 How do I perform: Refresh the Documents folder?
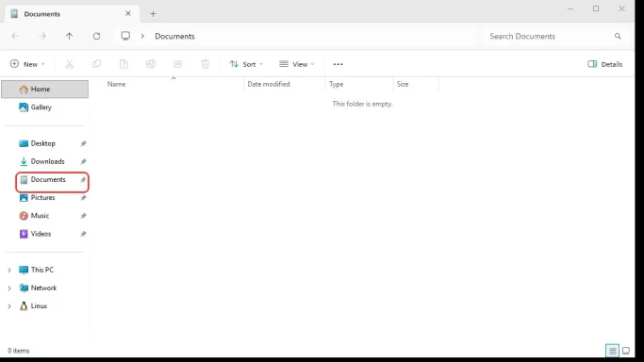[96, 36]
